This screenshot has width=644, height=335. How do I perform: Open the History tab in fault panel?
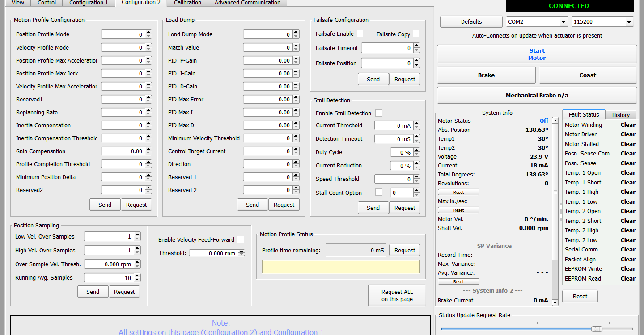coord(621,115)
